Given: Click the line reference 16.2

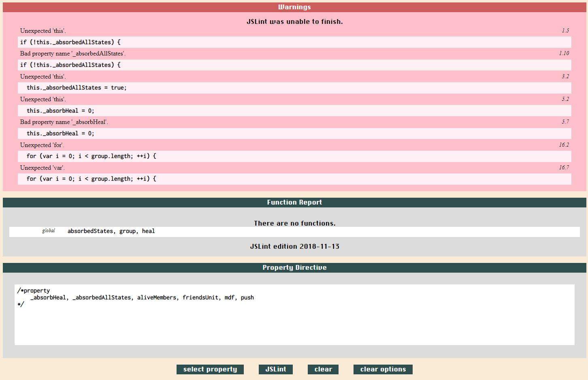Looking at the screenshot, I should point(564,145).
